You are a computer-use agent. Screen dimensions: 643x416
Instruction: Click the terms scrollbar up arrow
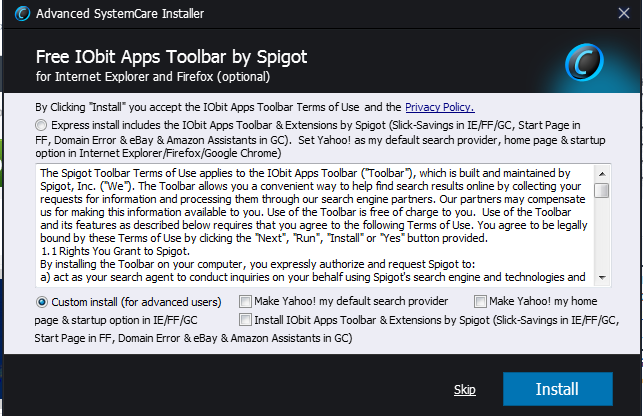click(602, 174)
